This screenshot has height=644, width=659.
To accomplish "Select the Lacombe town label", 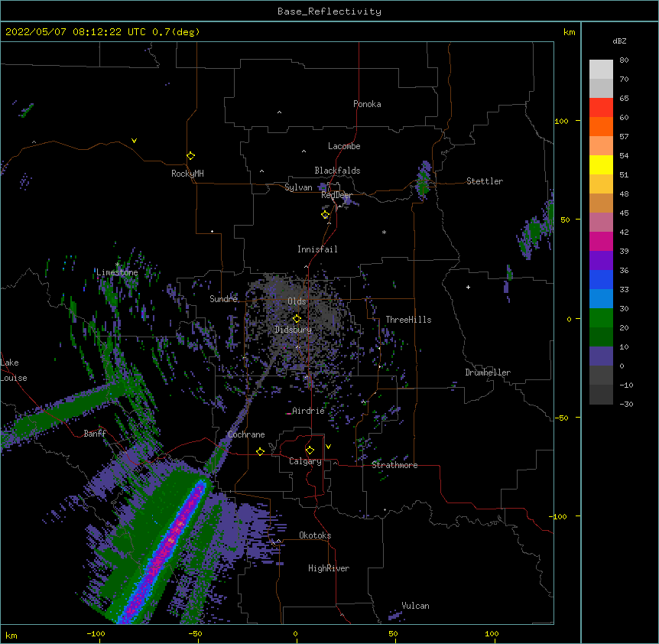I will [x=344, y=146].
